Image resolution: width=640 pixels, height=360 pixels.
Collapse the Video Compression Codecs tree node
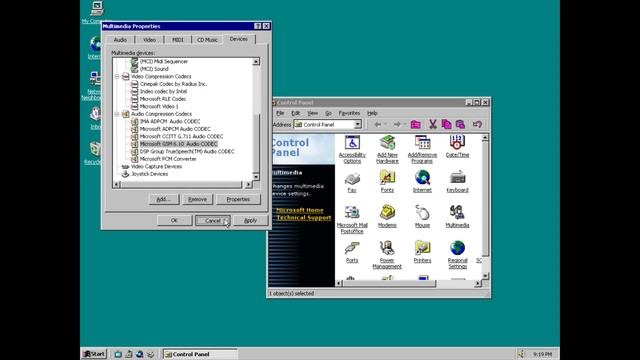coord(117,76)
